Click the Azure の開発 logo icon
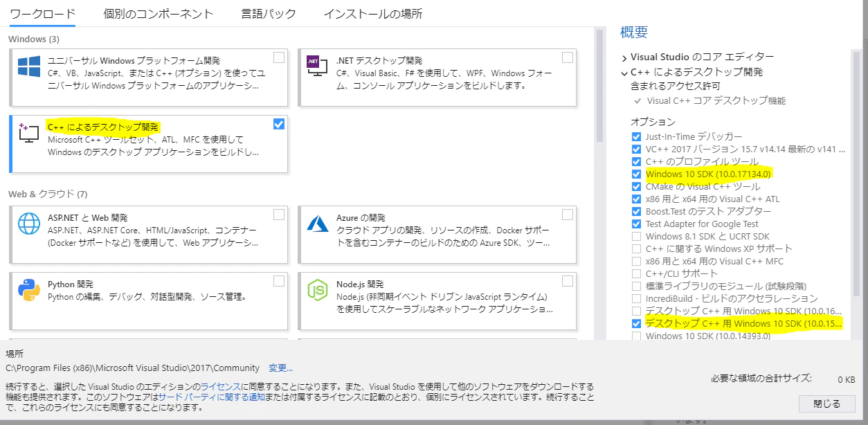868x425 pixels. pos(317,224)
